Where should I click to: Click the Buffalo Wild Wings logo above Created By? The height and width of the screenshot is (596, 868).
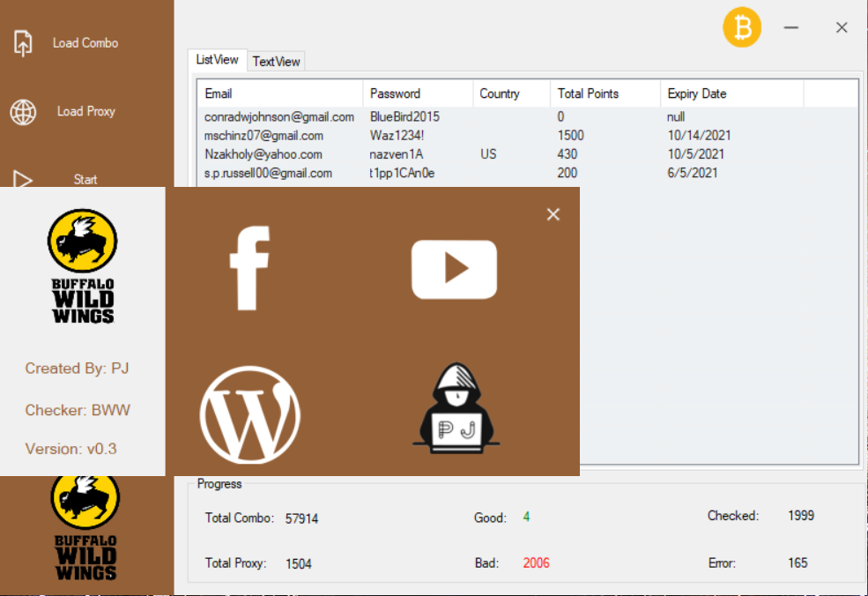pos(83,266)
